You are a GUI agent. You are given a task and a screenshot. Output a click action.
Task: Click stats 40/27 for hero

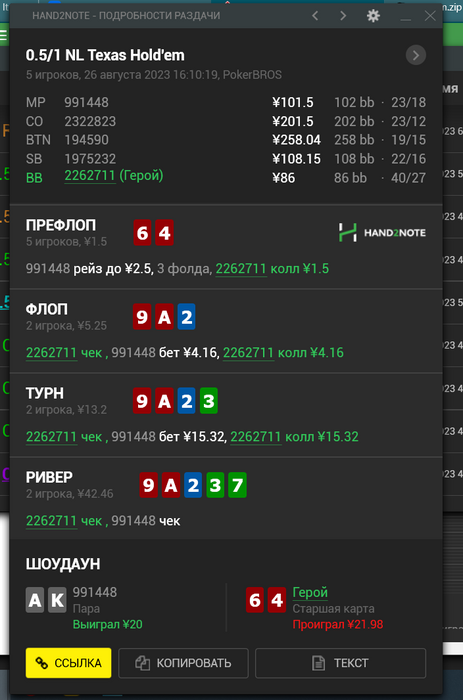coord(408,178)
